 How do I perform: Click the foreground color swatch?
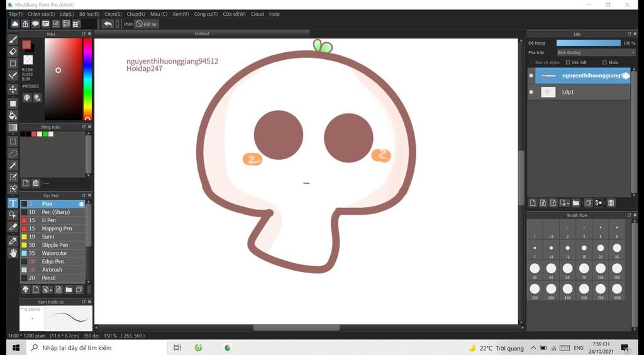(26, 45)
